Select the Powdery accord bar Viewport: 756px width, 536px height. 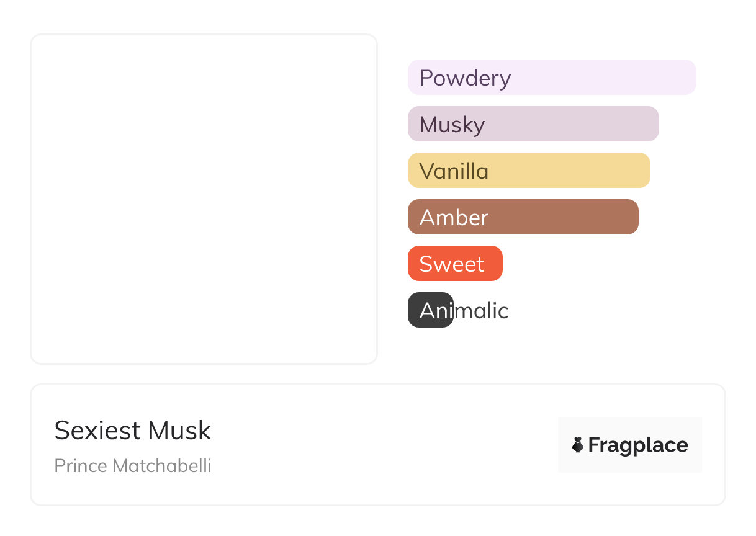click(552, 78)
